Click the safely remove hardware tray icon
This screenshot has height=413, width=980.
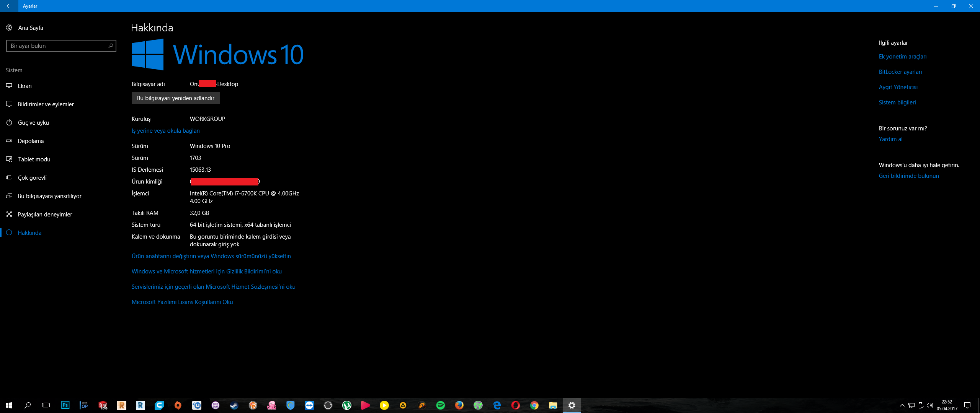[x=921, y=405]
